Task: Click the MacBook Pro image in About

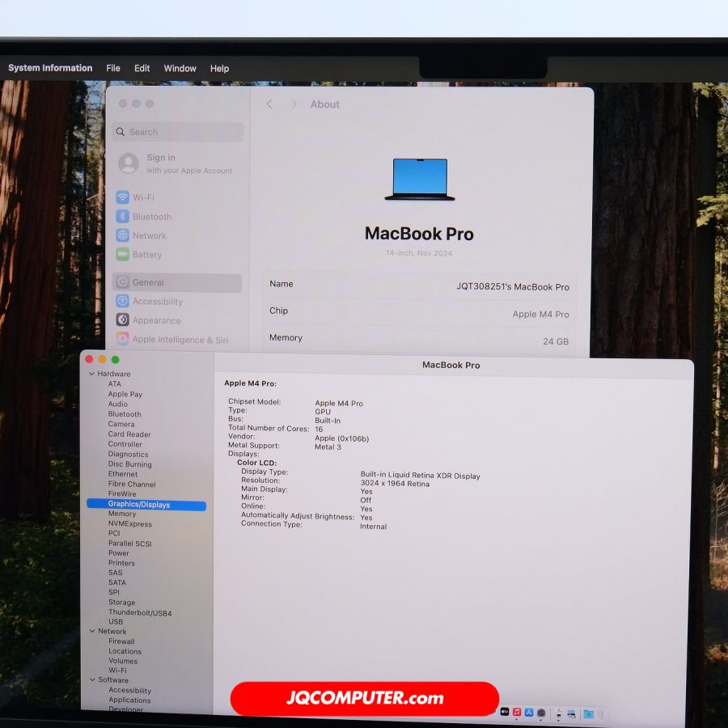Action: (420, 180)
